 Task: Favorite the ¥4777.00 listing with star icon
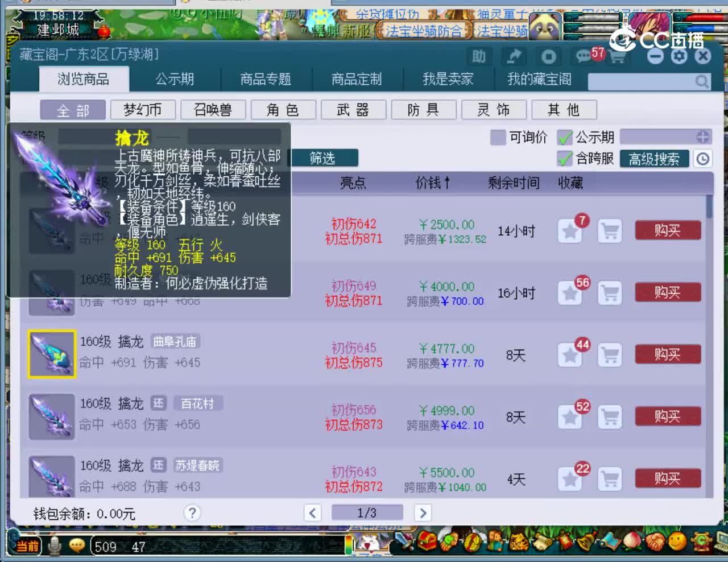point(570,356)
